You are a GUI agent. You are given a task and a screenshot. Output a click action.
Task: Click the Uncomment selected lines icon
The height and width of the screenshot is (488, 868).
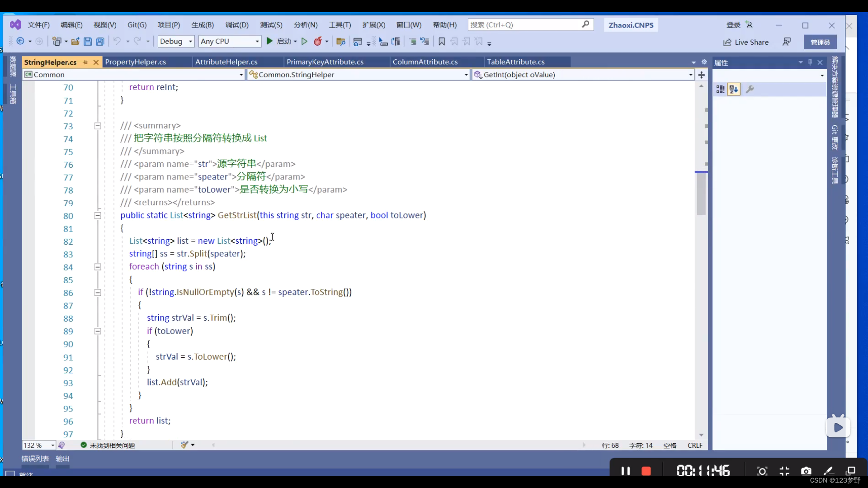pos(425,42)
